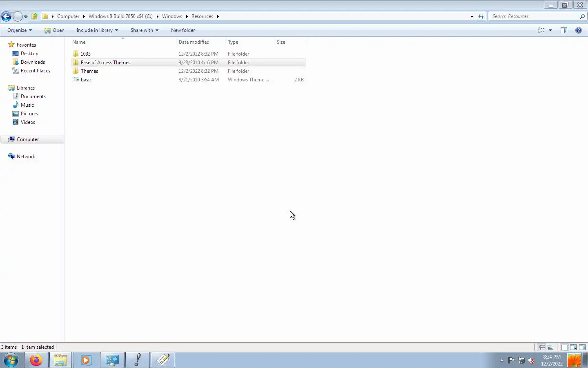Switch to Details view in status bar
The image size is (588, 368).
coord(541,347)
